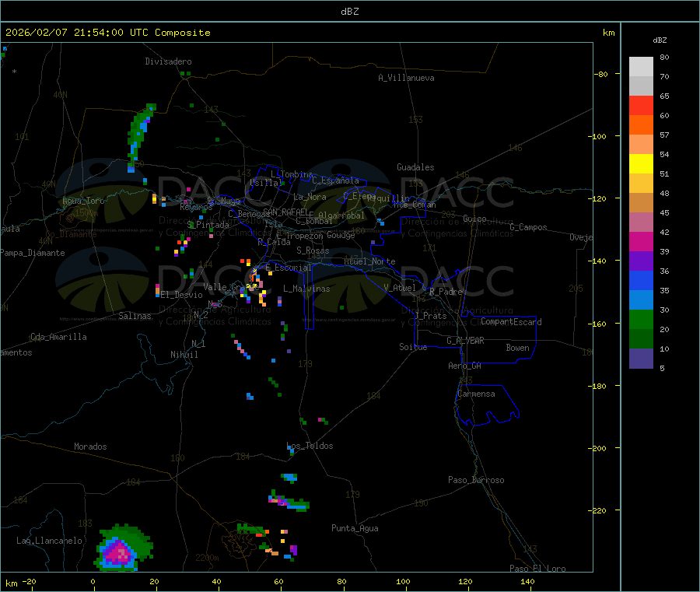Click the 'E_Escorial' map label
700x592 pixels.
pyautogui.click(x=289, y=268)
